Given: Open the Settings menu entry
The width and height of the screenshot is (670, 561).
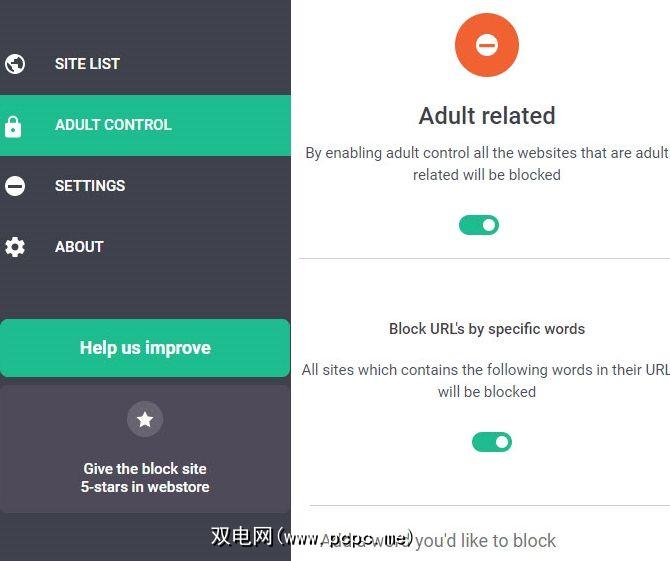Looking at the screenshot, I should (x=145, y=186).
